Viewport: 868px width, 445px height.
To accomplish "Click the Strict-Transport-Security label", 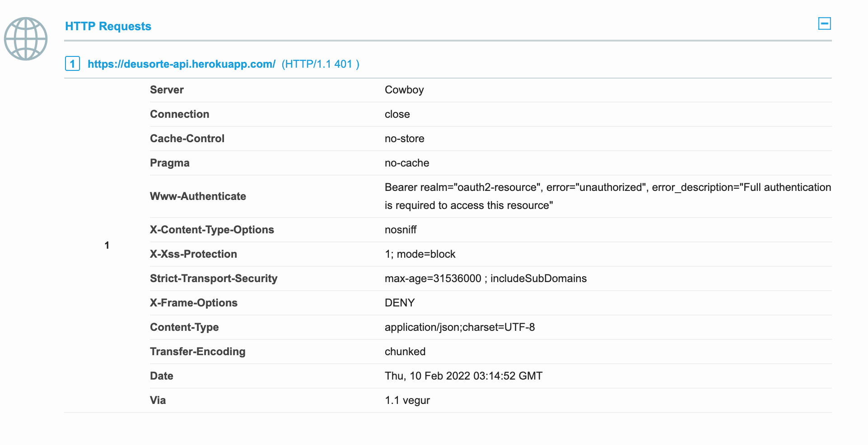I will (x=214, y=278).
